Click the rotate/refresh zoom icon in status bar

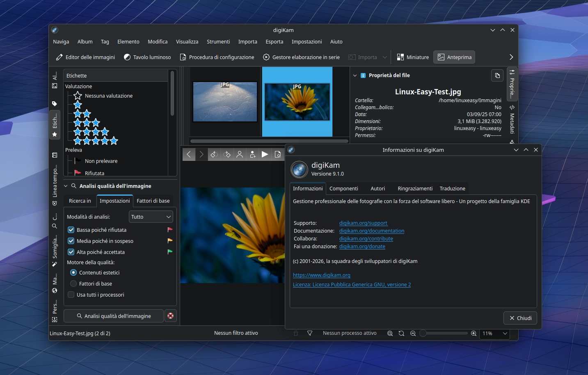click(x=401, y=333)
